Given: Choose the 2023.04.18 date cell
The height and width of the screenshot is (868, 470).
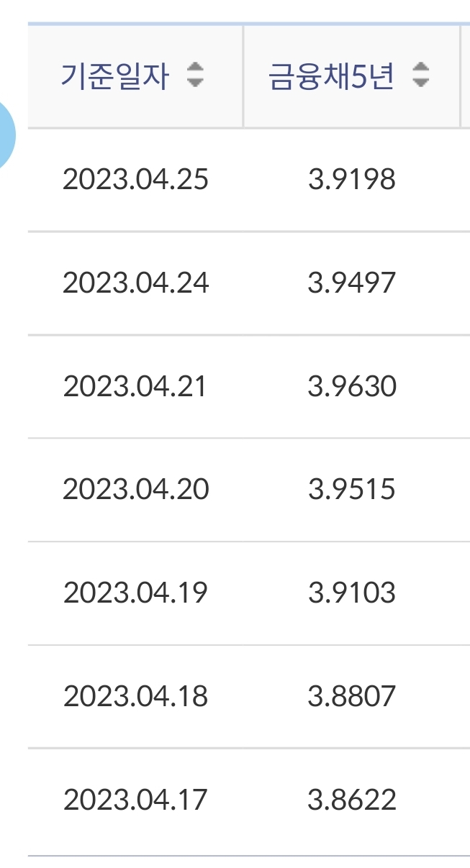Looking at the screenshot, I should click(135, 696).
